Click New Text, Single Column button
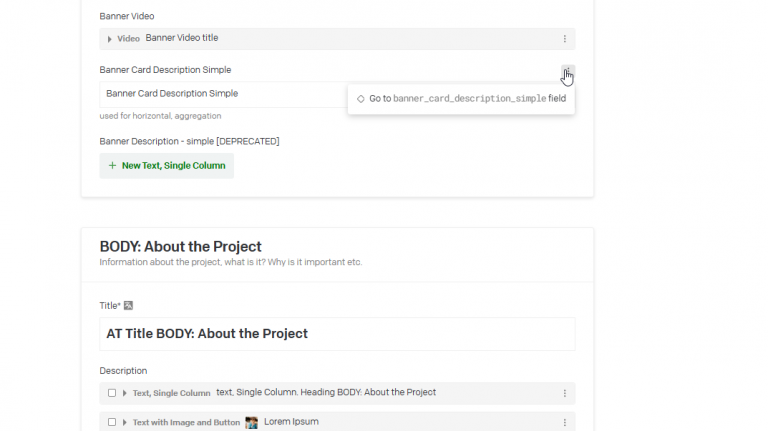768x431 pixels. point(167,166)
